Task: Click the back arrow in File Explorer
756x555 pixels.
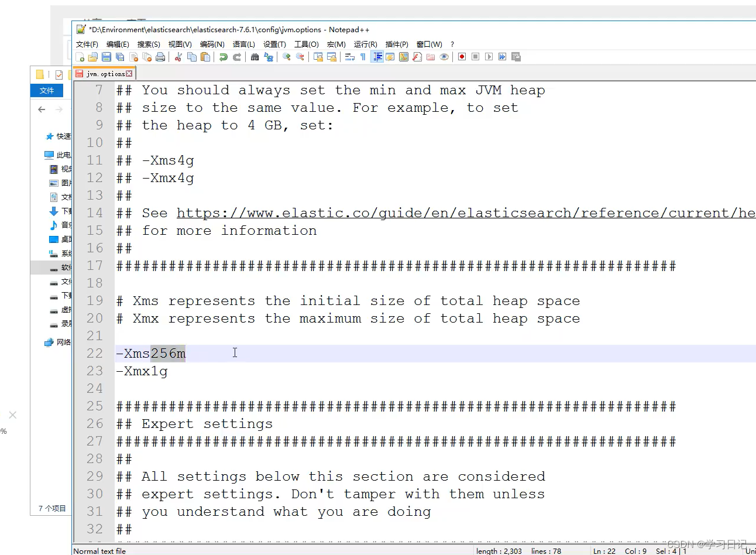Action: click(42, 109)
